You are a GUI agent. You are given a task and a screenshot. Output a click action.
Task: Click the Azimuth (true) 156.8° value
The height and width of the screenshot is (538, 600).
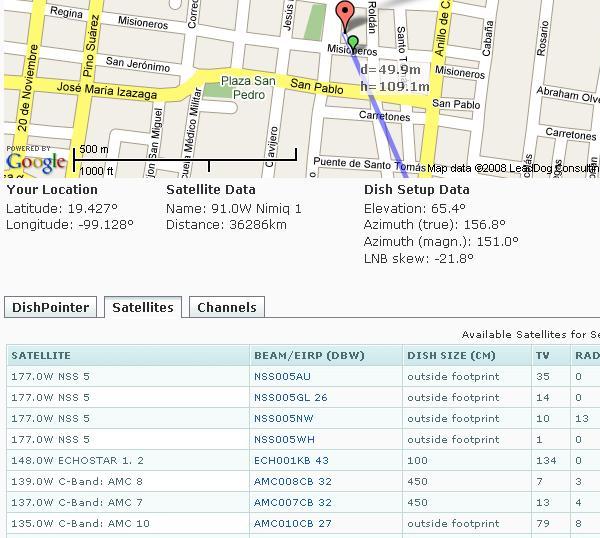(435, 225)
